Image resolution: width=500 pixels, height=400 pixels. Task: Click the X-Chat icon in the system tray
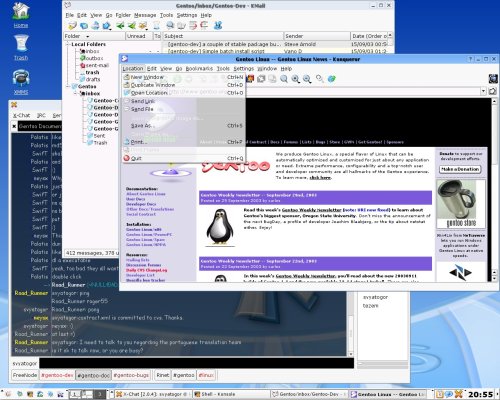click(x=459, y=394)
